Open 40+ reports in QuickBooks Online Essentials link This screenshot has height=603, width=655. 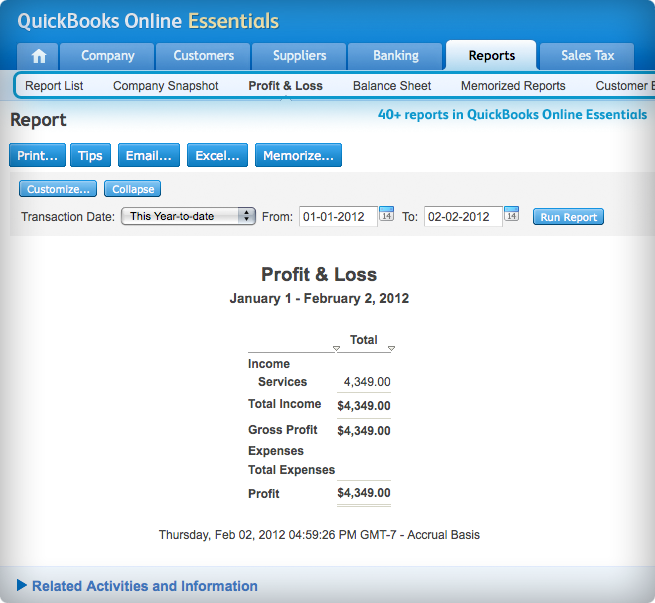point(512,114)
